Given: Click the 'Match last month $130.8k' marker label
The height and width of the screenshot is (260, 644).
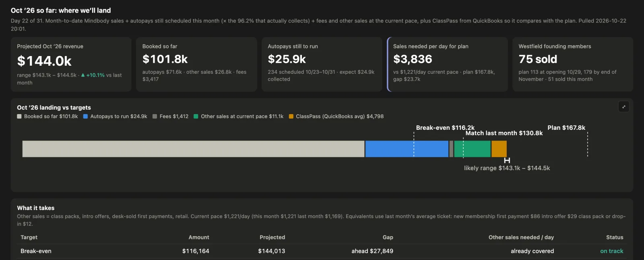Looking at the screenshot, I should coord(504,133).
